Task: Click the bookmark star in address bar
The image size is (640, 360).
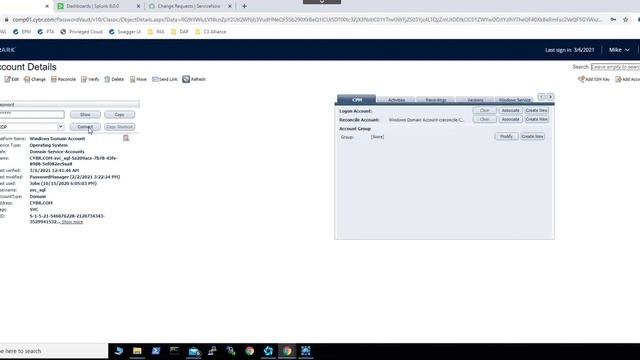Action: tap(625, 20)
